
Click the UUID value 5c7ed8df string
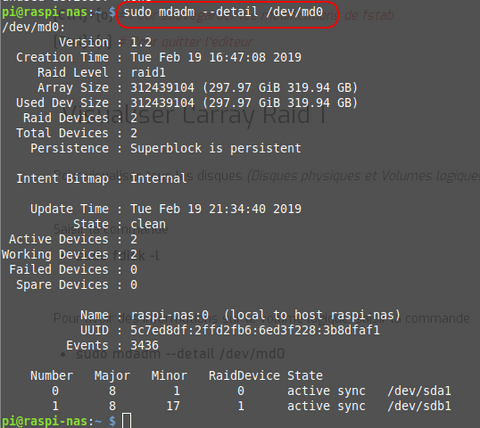click(x=255, y=330)
